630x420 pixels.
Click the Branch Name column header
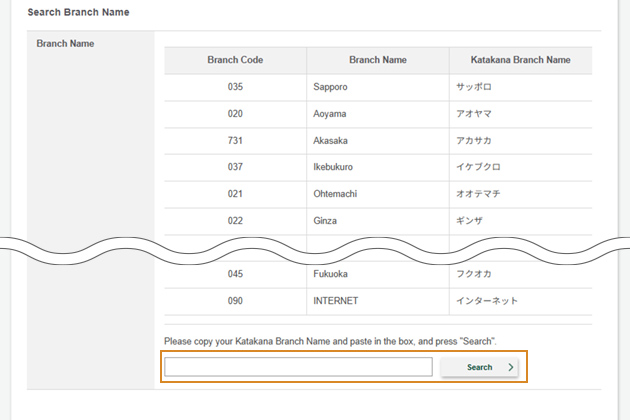coord(377,60)
